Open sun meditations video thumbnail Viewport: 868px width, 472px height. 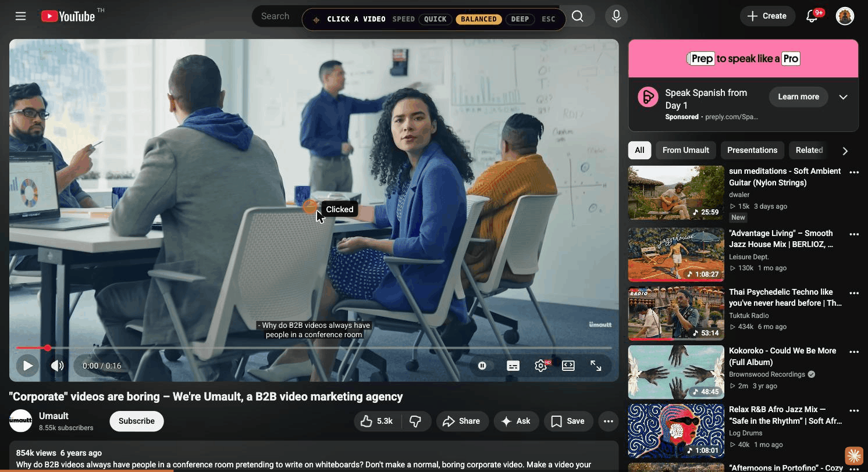[x=676, y=193]
